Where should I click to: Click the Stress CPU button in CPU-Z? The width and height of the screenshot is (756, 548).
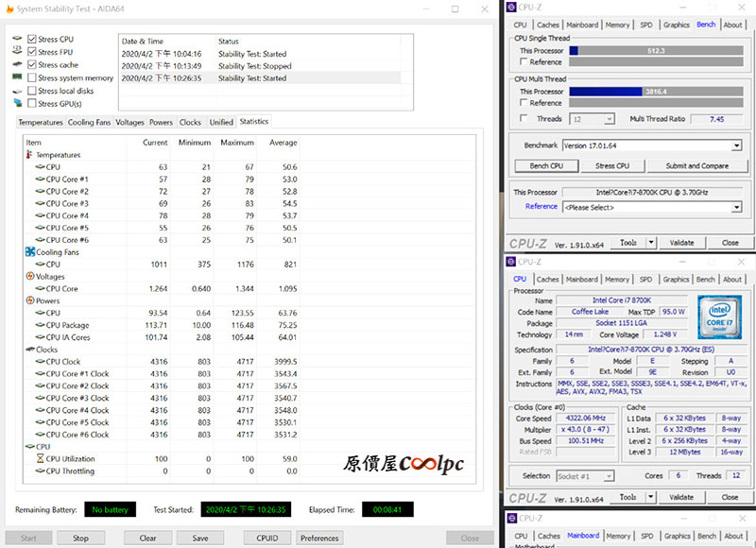pos(612,165)
